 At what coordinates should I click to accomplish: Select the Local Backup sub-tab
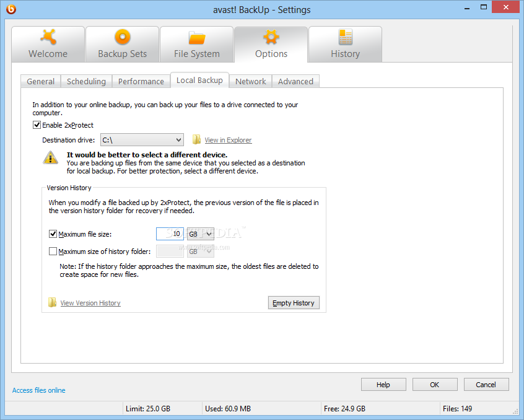(x=199, y=80)
